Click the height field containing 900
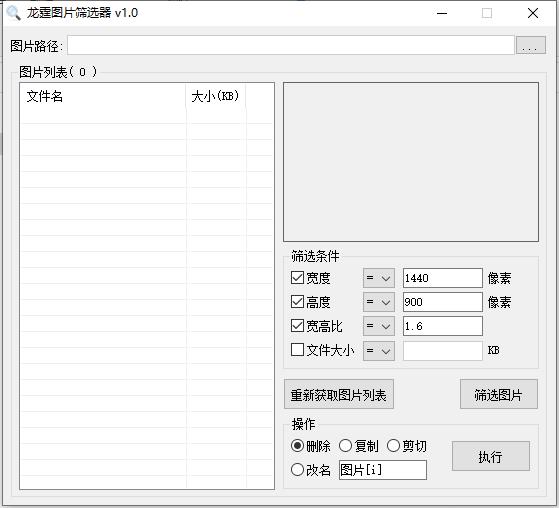Image resolution: width=559 pixels, height=508 pixels. 443,302
